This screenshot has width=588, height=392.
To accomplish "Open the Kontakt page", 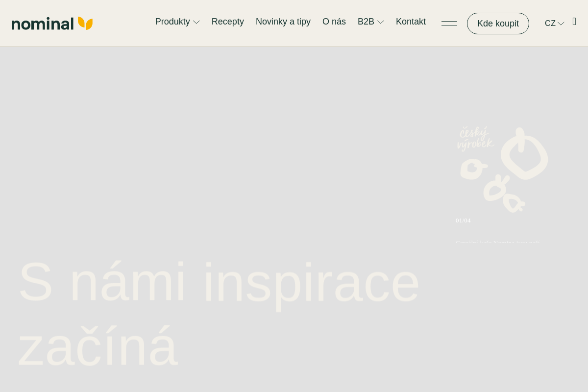I will pyautogui.click(x=411, y=22).
